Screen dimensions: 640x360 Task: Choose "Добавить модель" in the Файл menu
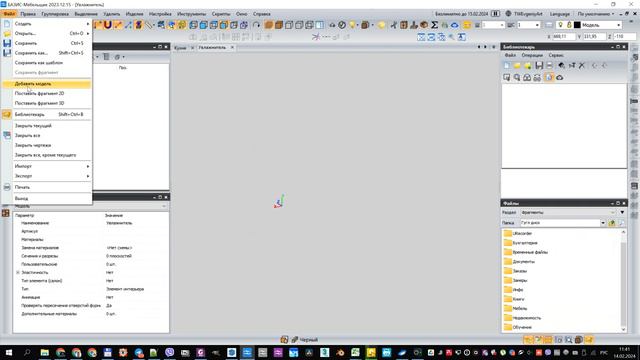[x=46, y=84]
